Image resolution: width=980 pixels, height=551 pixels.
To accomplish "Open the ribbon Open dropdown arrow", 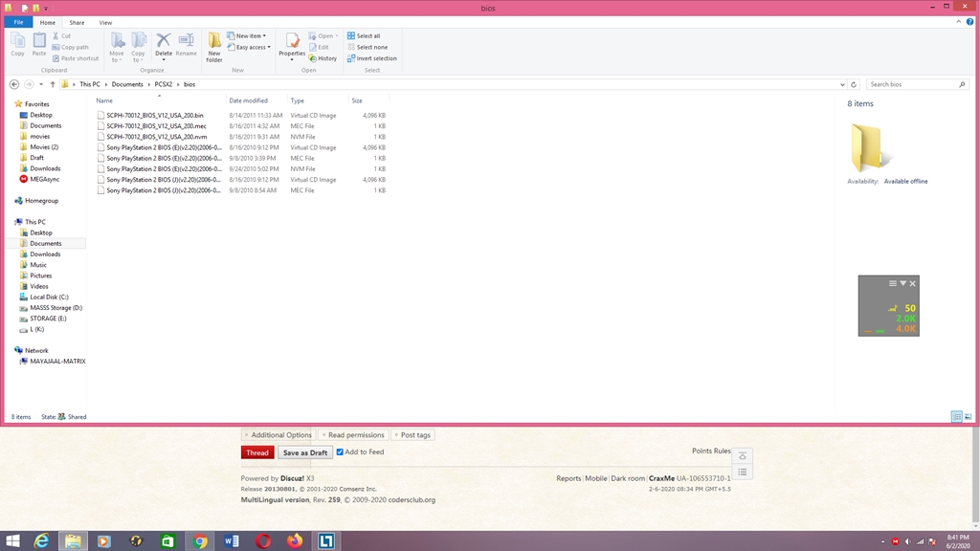I will pos(336,35).
